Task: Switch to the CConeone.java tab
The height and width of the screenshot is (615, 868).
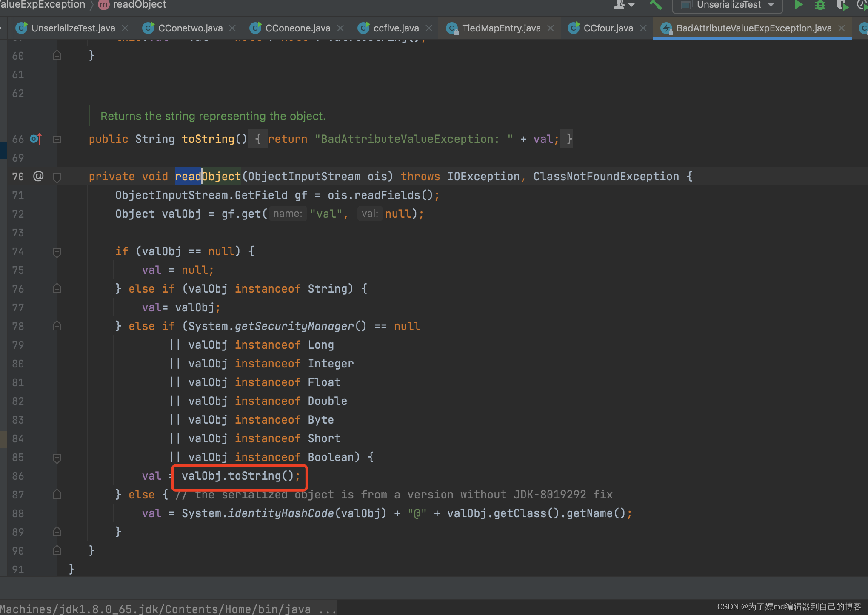Action: coord(298,28)
